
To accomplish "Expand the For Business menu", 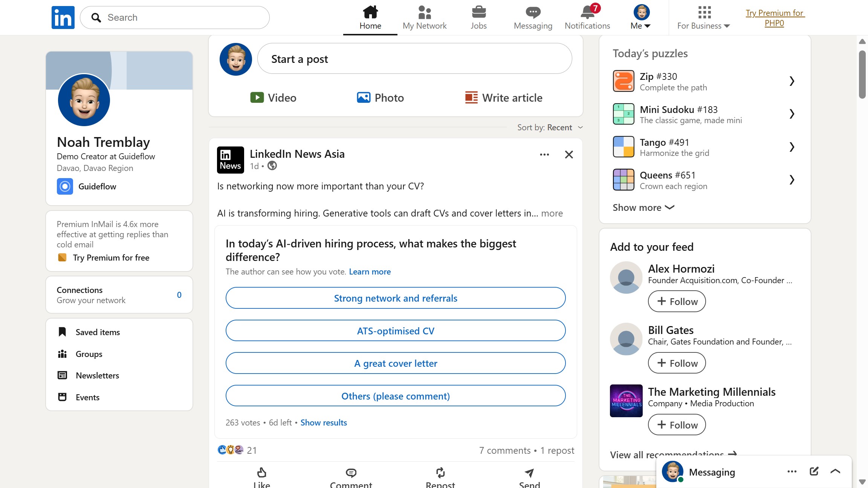I will [703, 17].
